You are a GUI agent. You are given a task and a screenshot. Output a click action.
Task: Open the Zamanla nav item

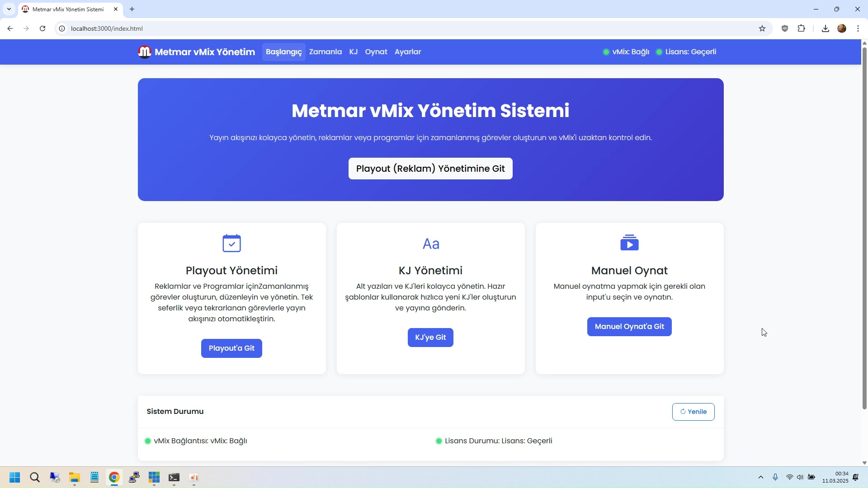point(325,52)
